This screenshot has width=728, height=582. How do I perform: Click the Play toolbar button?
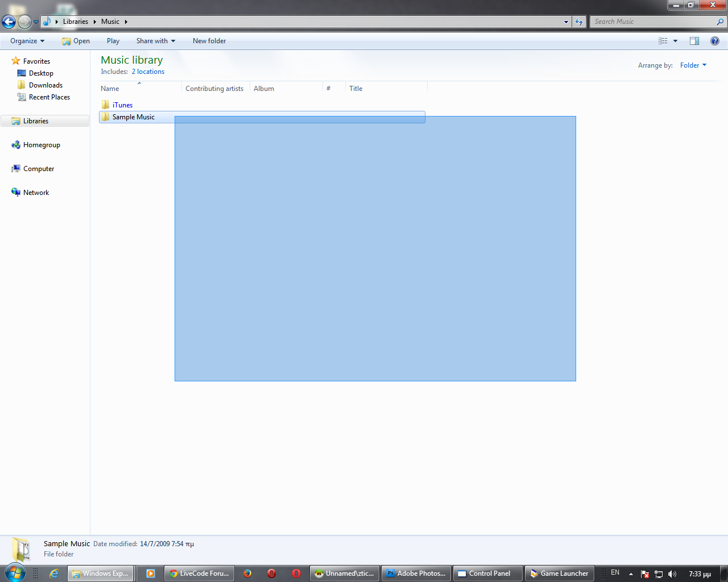[x=113, y=41]
